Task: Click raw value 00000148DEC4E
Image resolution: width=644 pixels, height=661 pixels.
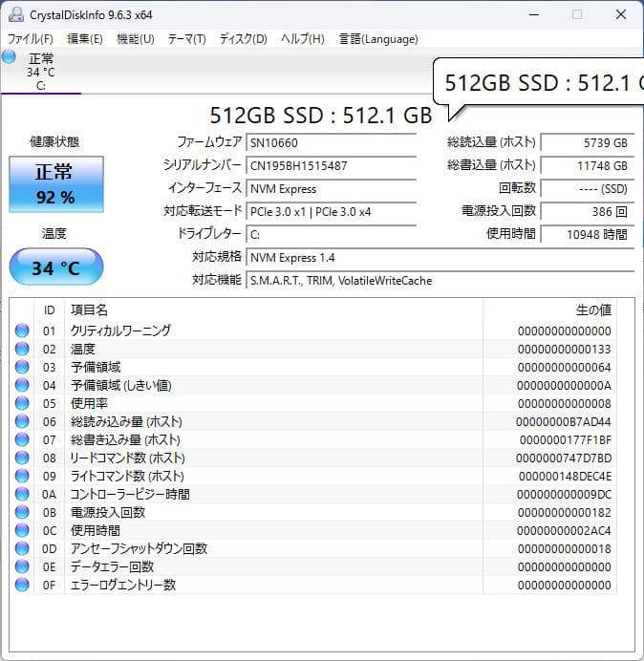Action: pyautogui.click(x=565, y=477)
